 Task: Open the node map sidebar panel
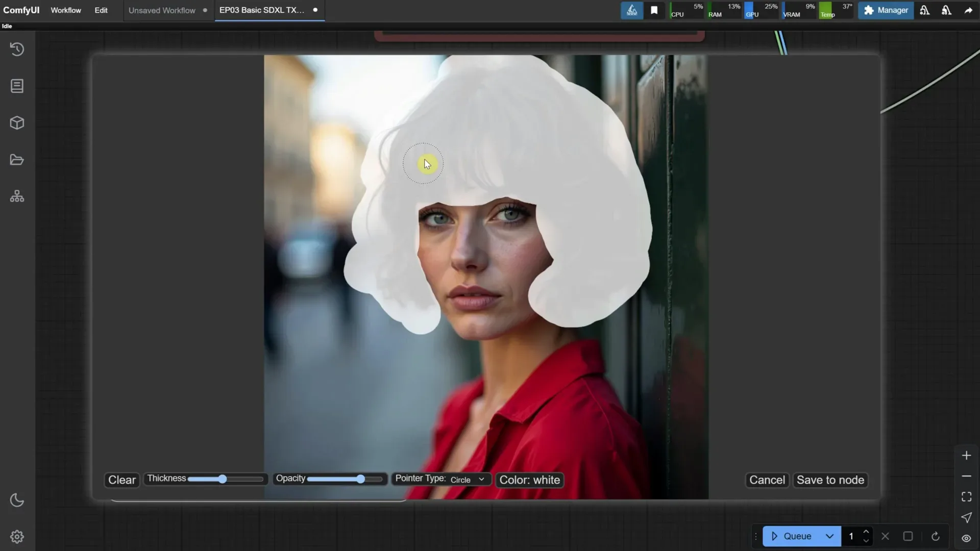pos(17,196)
